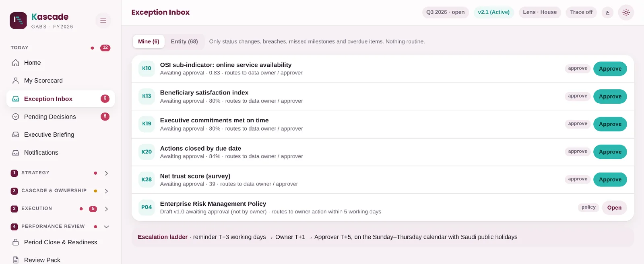Click 'Exception Inbox' page heading
Viewport: 644px width, 264px height.
coord(161,12)
